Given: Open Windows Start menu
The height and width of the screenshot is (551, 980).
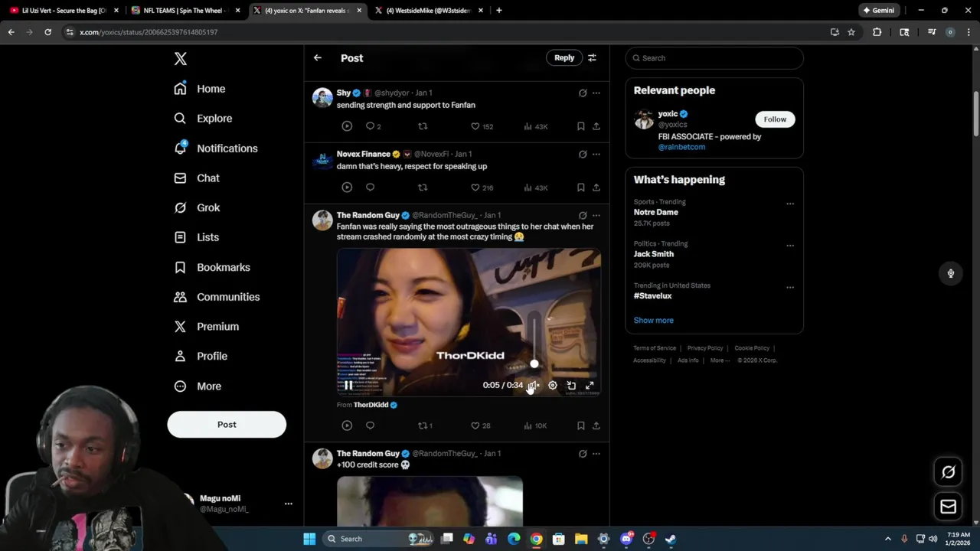Looking at the screenshot, I should 309,539.
